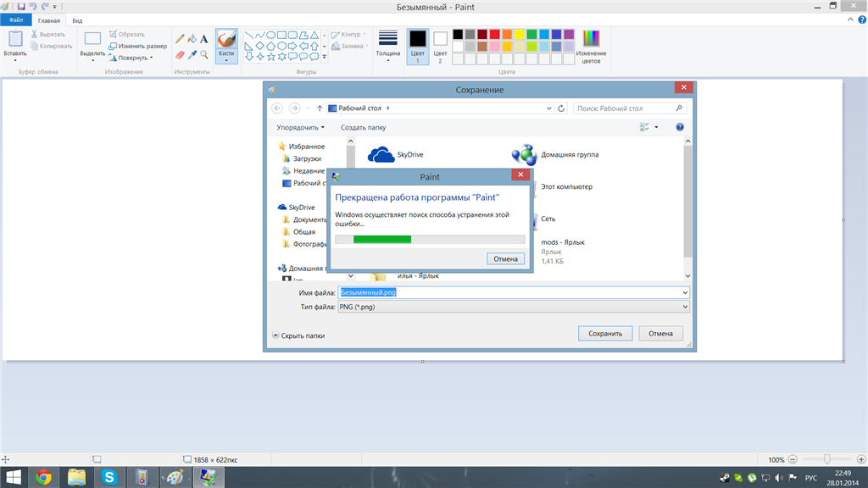Screen dimensions: 868x488
Task: Select Загрузки in the navigation tree
Action: [x=302, y=158]
